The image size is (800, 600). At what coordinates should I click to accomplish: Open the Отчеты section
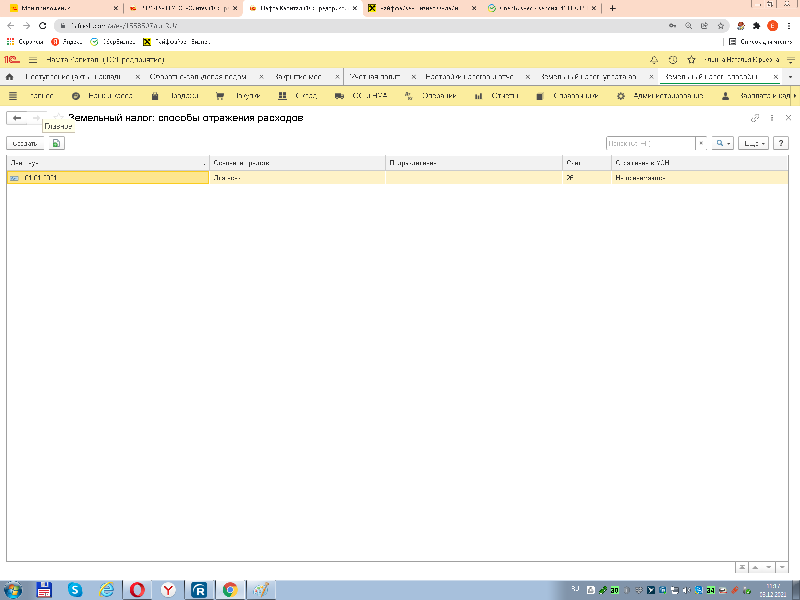point(496,95)
